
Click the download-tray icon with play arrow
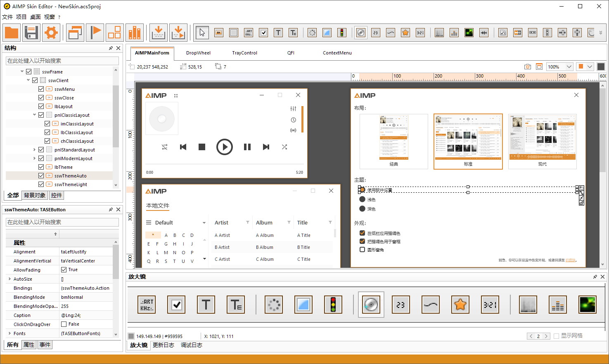pyautogui.click(x=178, y=33)
